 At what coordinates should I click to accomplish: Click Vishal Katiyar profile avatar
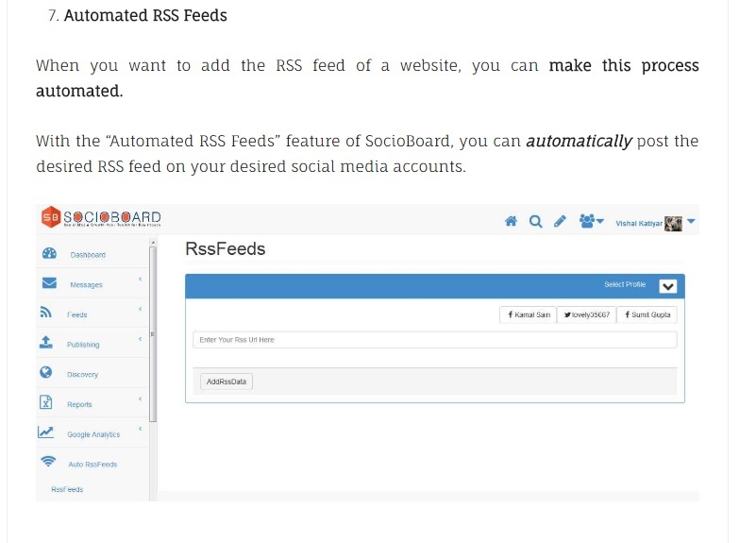click(x=673, y=223)
